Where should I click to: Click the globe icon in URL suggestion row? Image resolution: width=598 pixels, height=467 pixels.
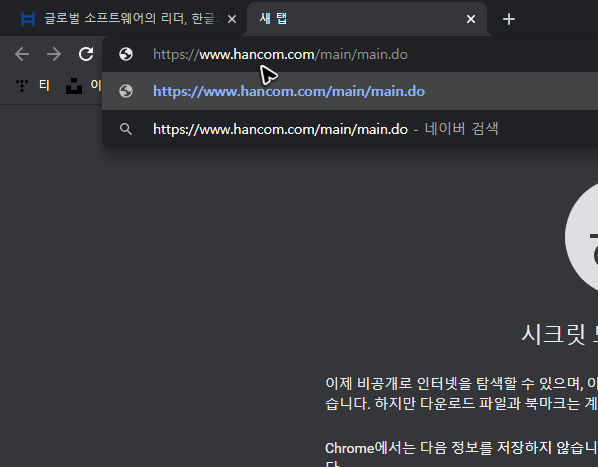click(126, 91)
